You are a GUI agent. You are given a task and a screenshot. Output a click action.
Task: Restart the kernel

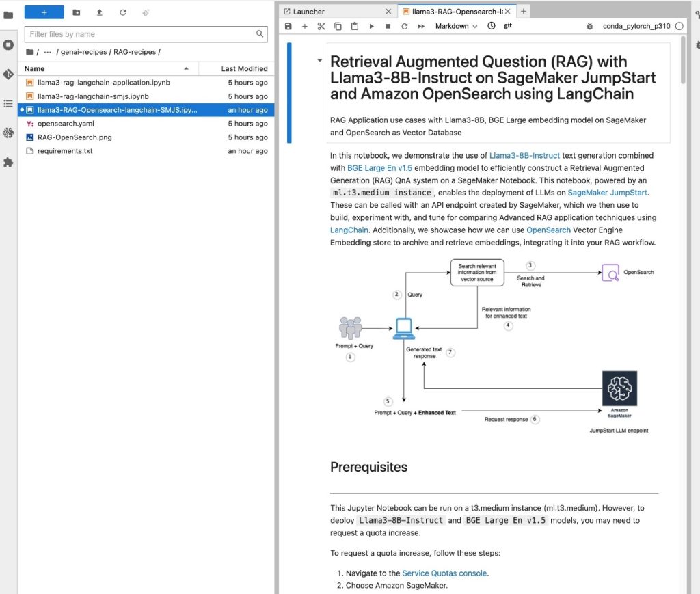(405, 26)
